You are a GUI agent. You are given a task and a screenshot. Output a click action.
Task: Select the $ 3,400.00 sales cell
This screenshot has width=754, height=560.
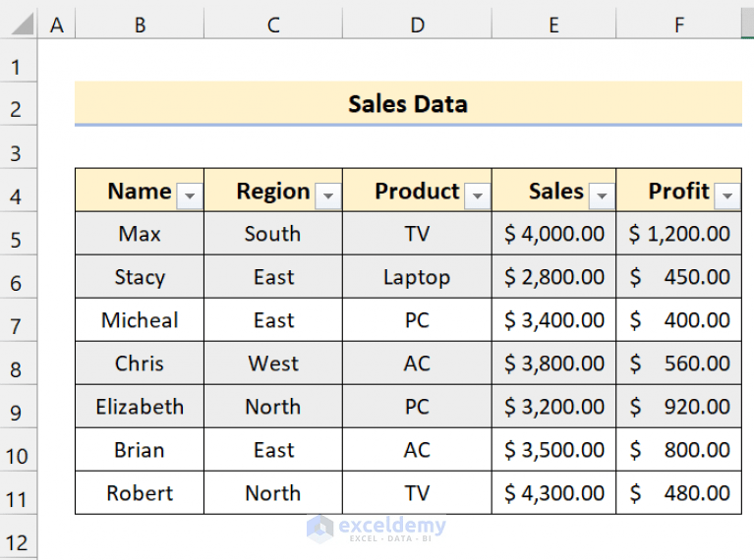(x=554, y=320)
